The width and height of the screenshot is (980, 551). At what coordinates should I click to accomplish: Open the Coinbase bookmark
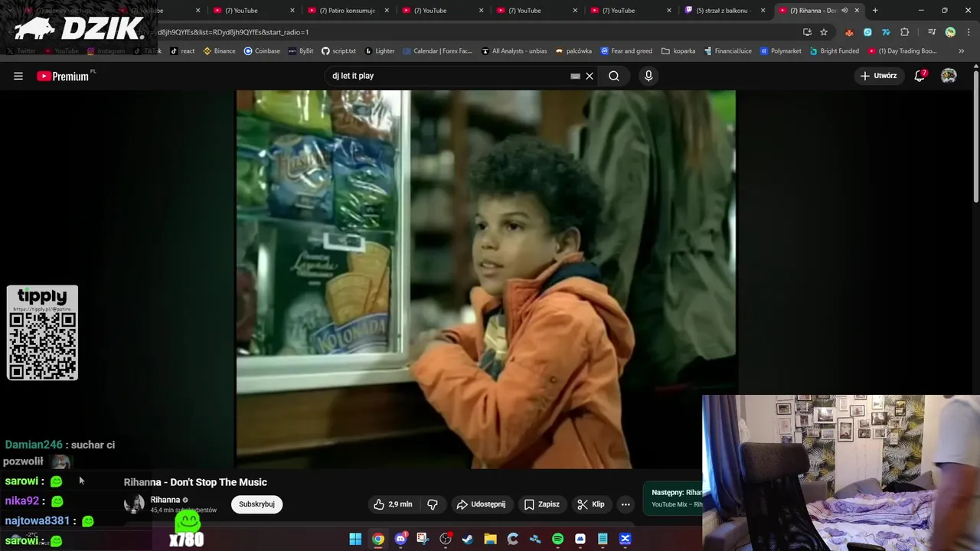(262, 51)
